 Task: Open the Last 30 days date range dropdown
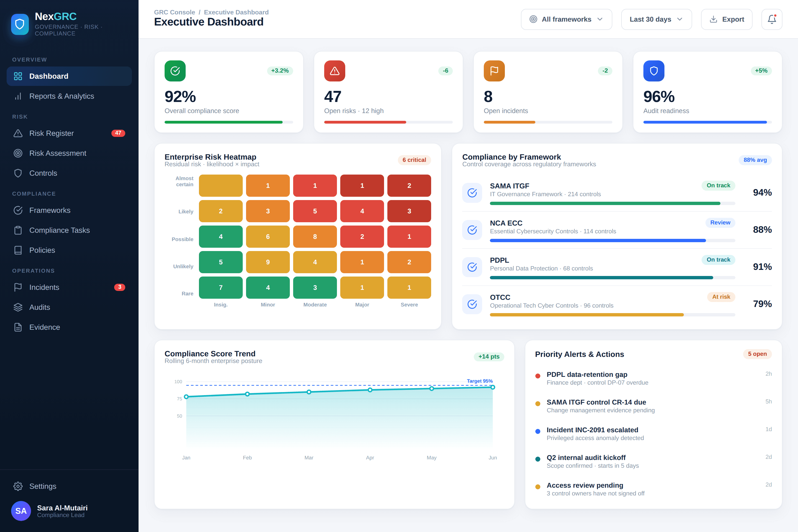[656, 19]
